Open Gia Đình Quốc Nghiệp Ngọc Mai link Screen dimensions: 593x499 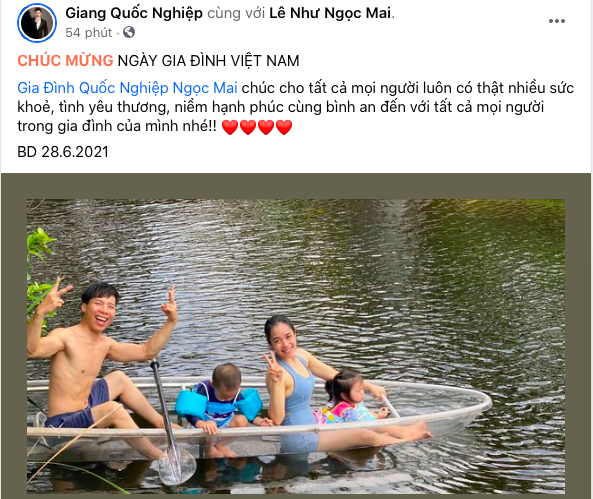tap(127, 88)
